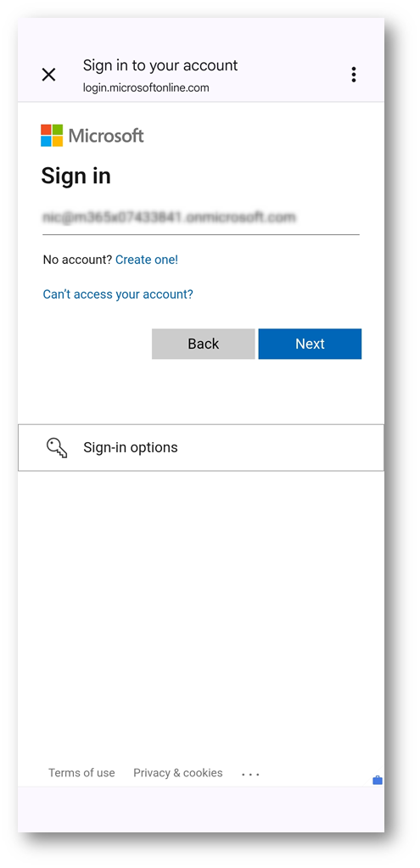Click the Sign in to your account title
Screen dimensions: 420x868
160,65
